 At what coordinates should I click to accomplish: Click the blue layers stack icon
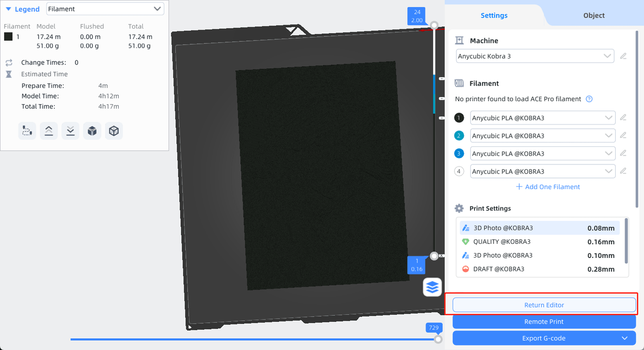[x=432, y=287]
